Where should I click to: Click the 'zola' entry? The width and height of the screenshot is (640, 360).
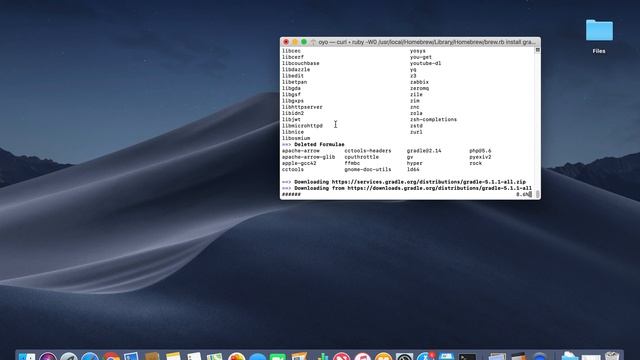(416, 113)
